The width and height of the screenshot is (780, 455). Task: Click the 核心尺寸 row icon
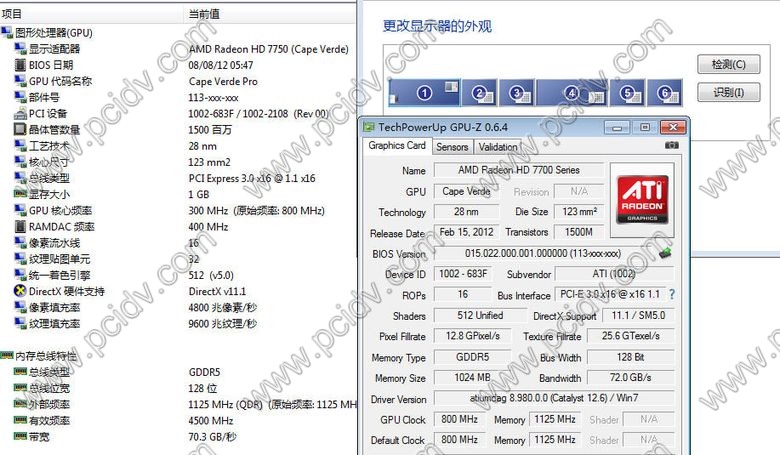coord(20,162)
